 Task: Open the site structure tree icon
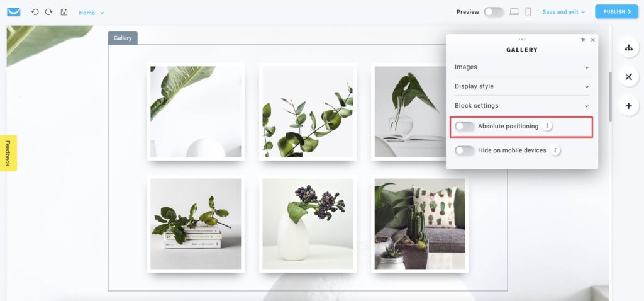pyautogui.click(x=628, y=48)
